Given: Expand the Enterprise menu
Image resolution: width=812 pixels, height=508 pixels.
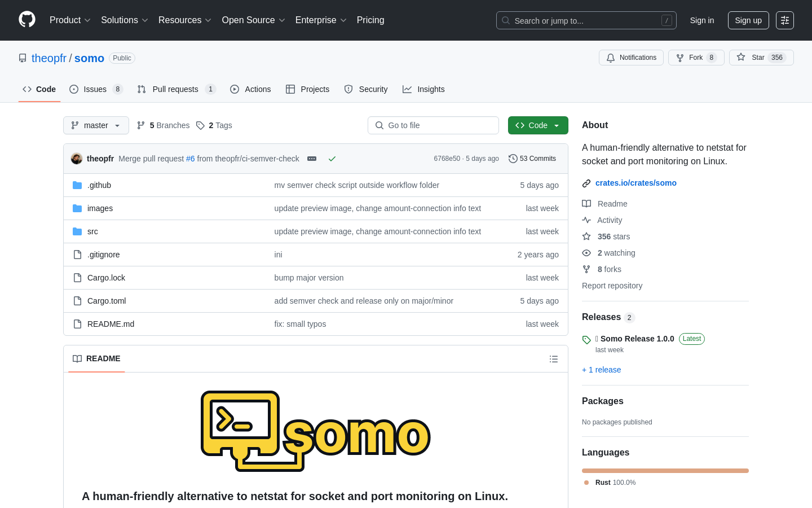Looking at the screenshot, I should [321, 20].
